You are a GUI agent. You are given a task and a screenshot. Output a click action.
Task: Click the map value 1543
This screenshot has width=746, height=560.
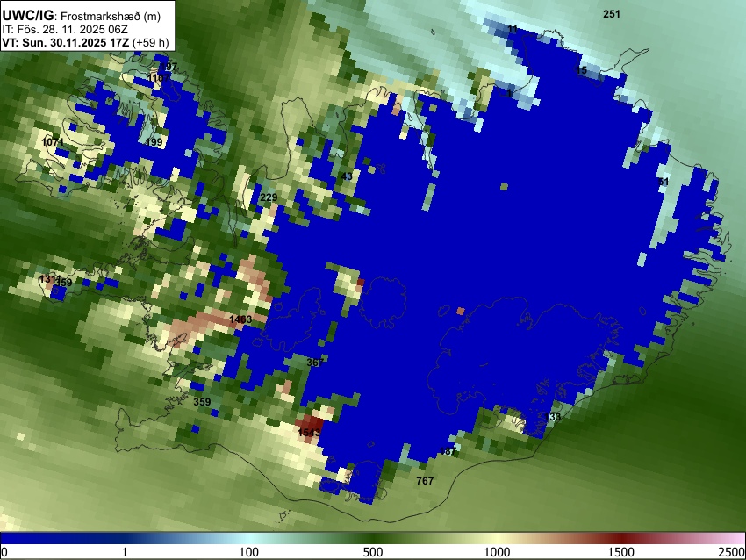(309, 432)
